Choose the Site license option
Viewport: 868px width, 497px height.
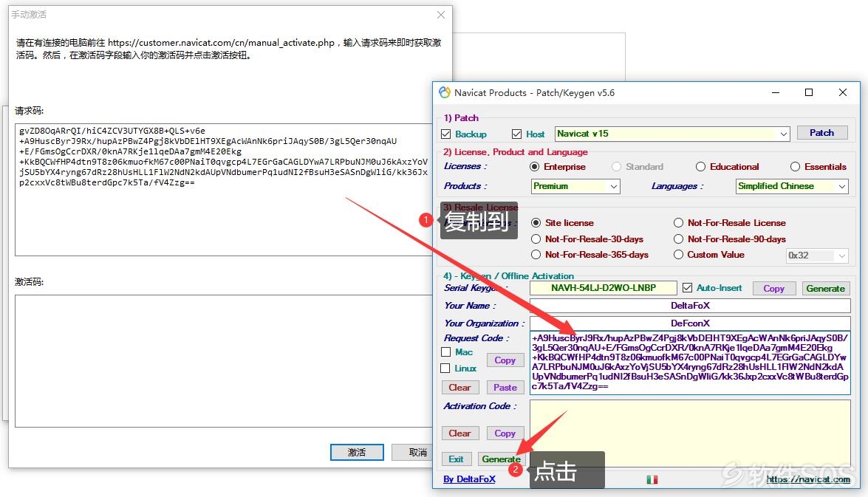(536, 222)
